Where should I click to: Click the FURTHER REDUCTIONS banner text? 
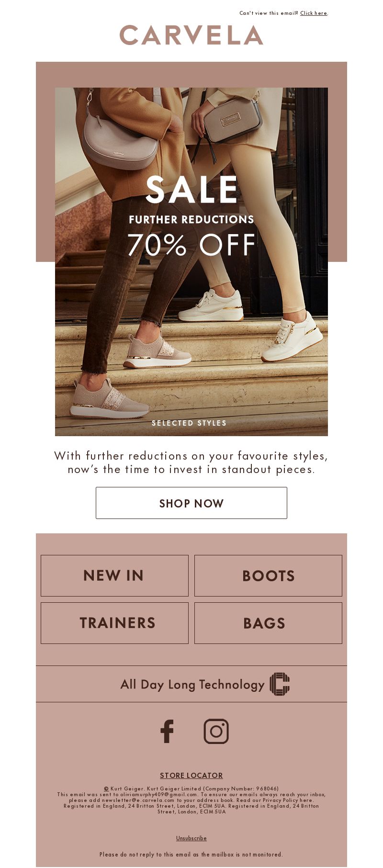coord(191,219)
